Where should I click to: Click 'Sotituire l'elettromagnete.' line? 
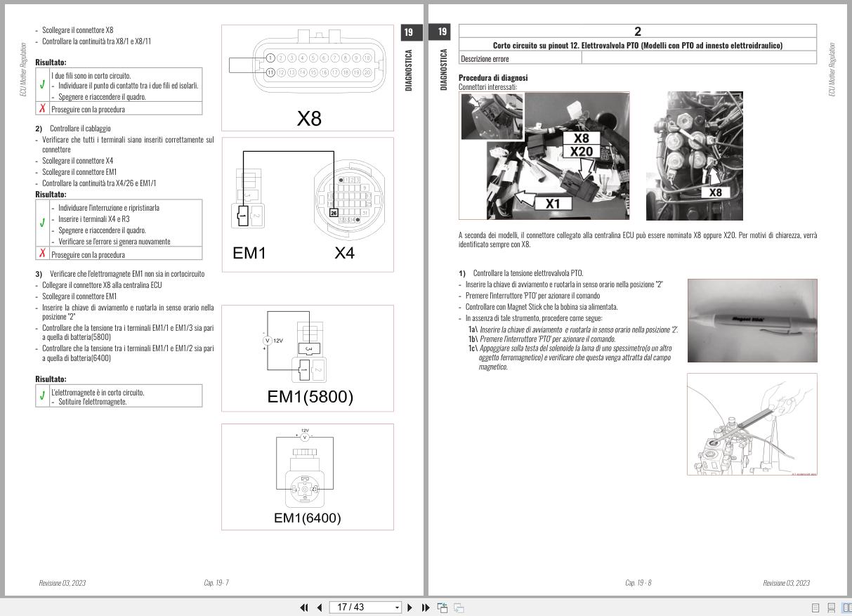(92, 402)
